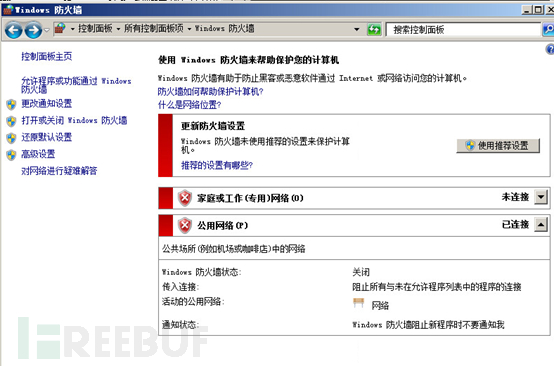Click Windows 防火墙 title bar icon

point(8,10)
